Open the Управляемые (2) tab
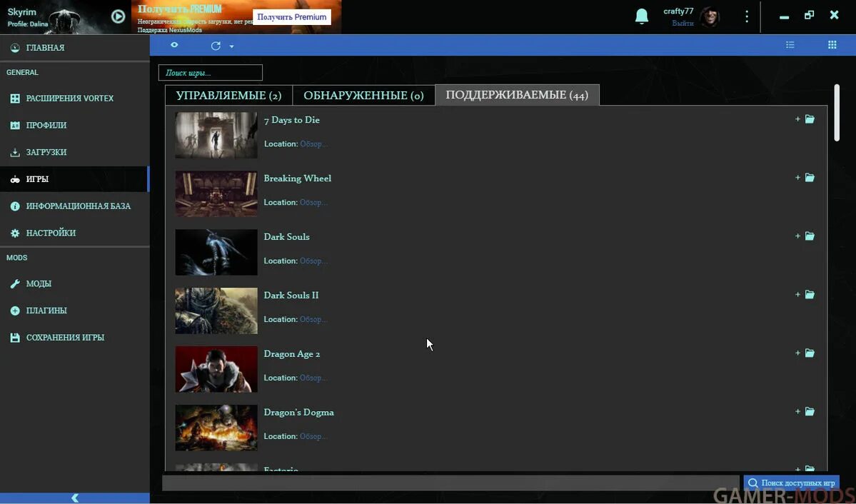The width and height of the screenshot is (856, 504). [228, 95]
